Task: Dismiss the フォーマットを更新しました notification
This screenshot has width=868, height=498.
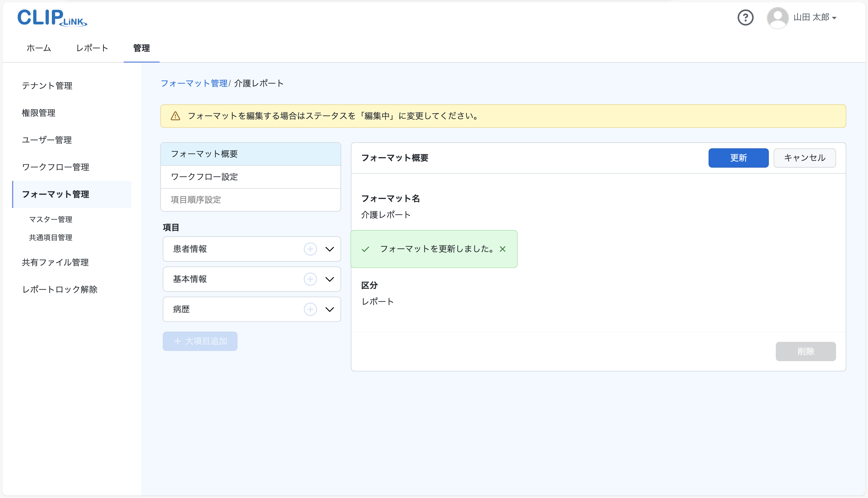Action: [x=502, y=249]
